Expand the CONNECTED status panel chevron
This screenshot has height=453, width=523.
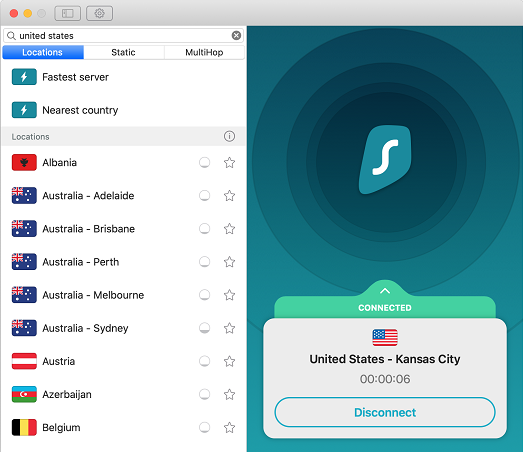tap(385, 291)
